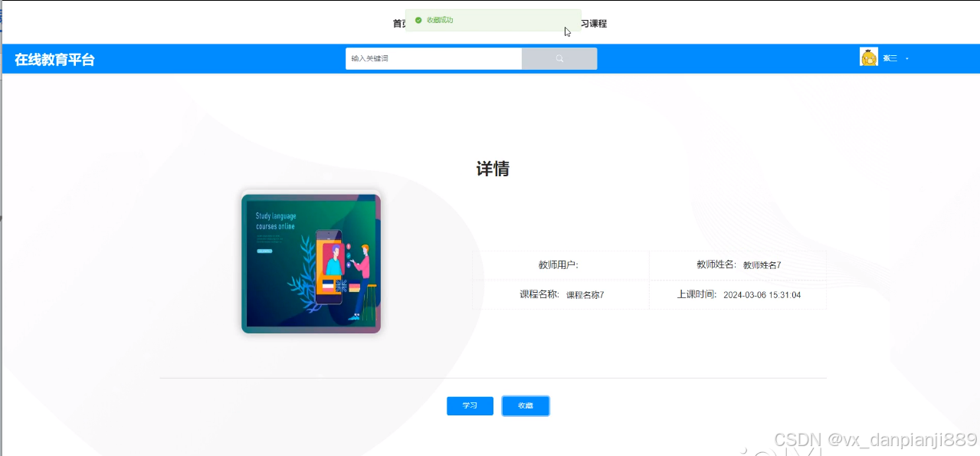980x456 pixels.
Task: Click the 在线教育平台 site title
Action: click(x=54, y=60)
